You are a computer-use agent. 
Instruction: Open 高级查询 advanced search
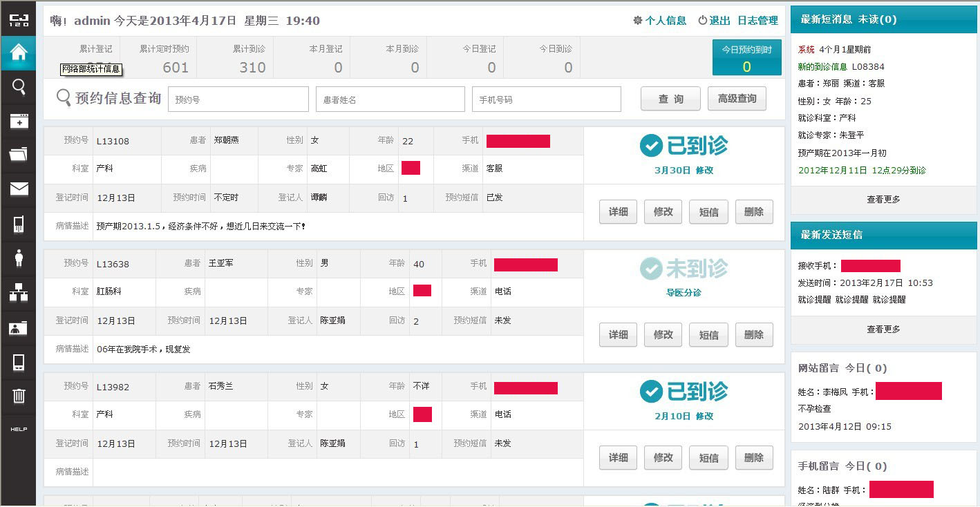[x=737, y=99]
